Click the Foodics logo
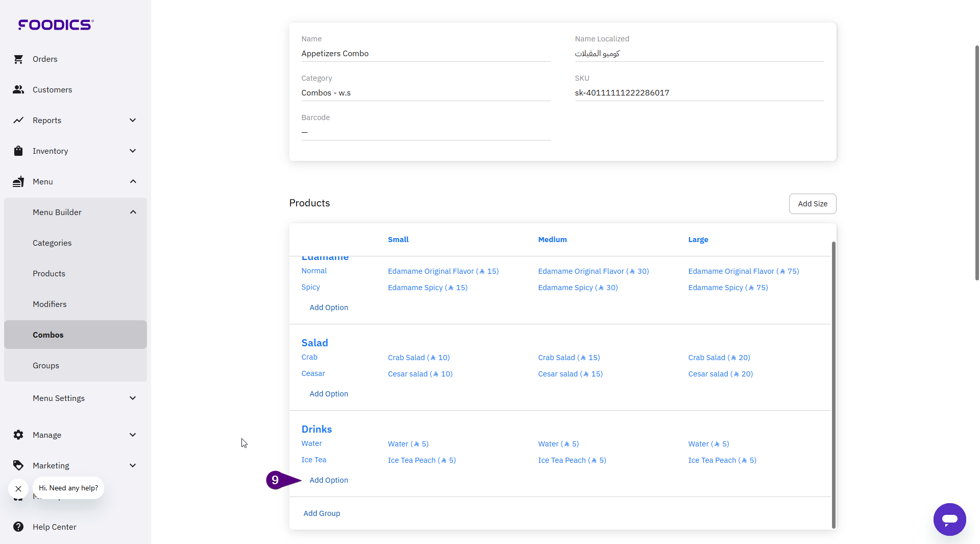 point(56,25)
